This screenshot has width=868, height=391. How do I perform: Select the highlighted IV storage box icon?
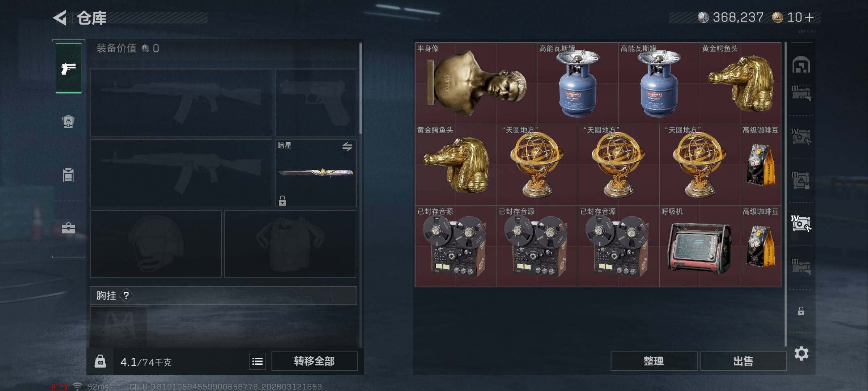click(x=801, y=223)
